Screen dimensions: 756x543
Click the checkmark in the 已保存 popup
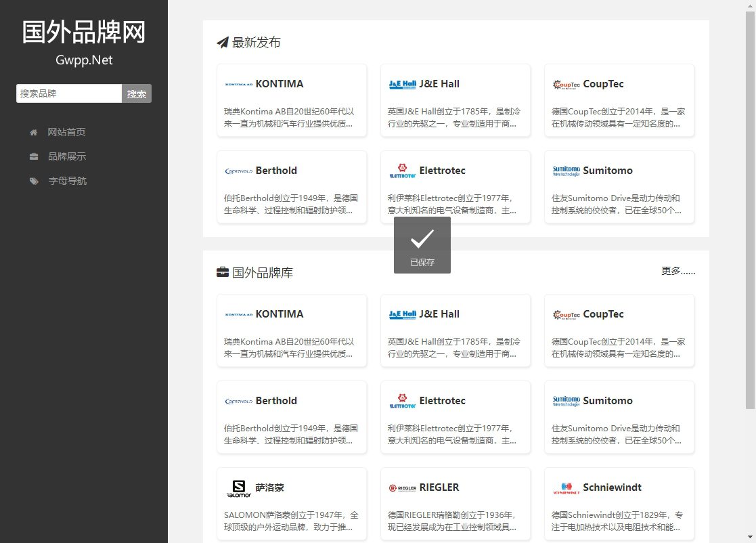(x=422, y=239)
